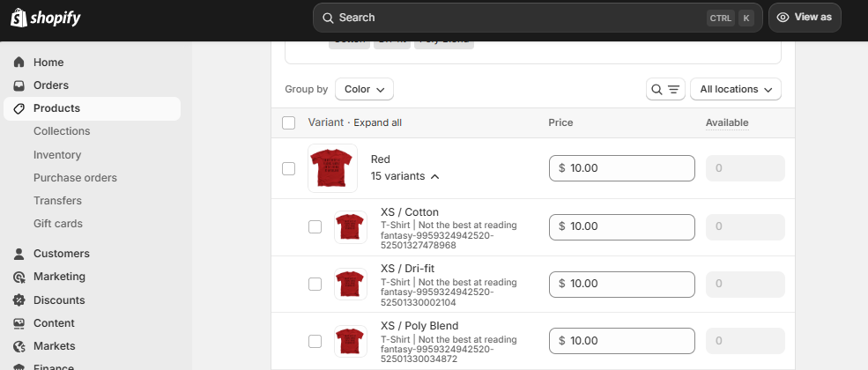Click the Shopify logo icon
Image resolution: width=868 pixels, height=370 pixels.
pyautogui.click(x=17, y=17)
